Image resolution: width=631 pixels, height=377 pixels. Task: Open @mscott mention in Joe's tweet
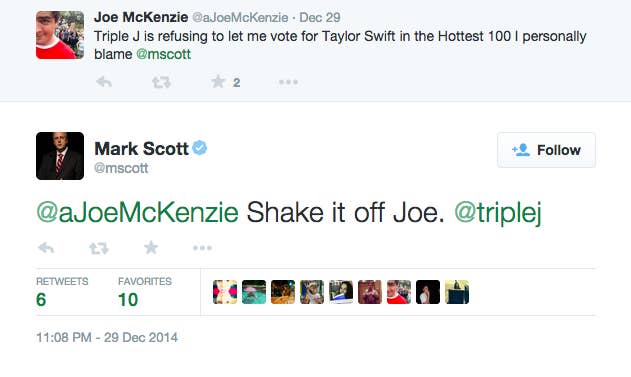point(163,54)
